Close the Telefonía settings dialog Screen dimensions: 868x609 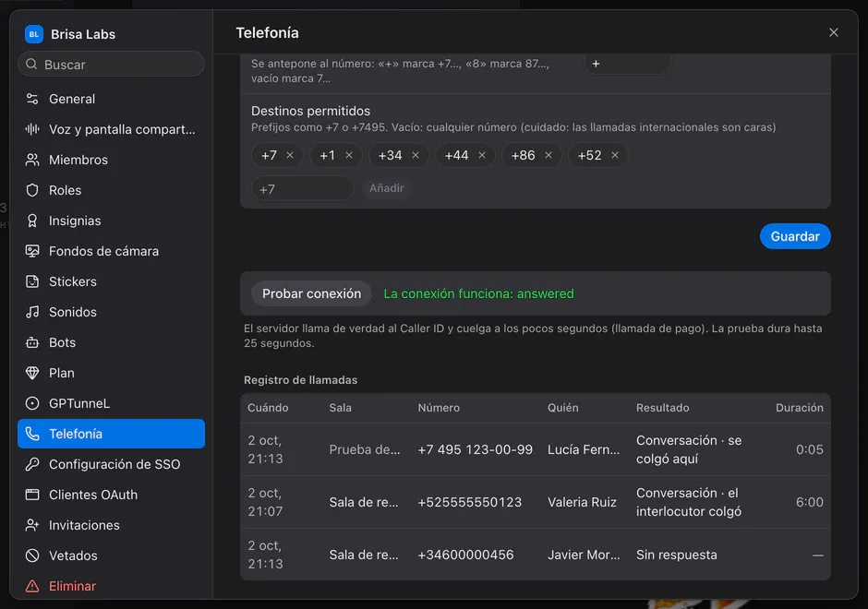(x=833, y=32)
